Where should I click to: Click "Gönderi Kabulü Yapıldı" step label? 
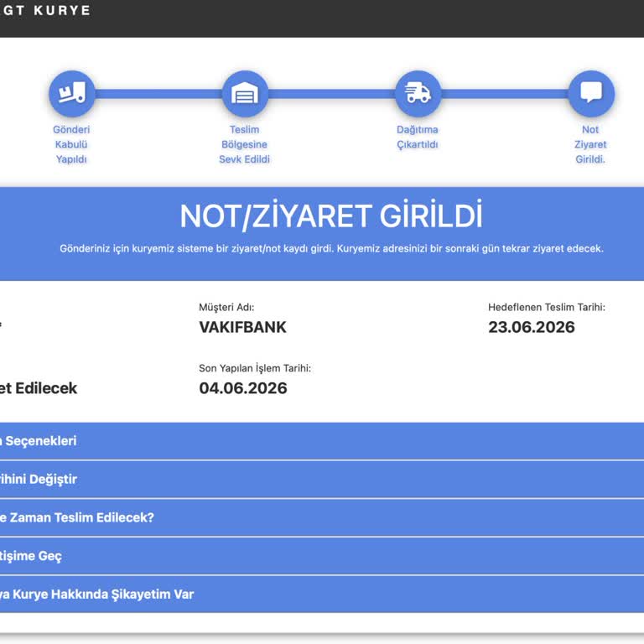[71, 144]
